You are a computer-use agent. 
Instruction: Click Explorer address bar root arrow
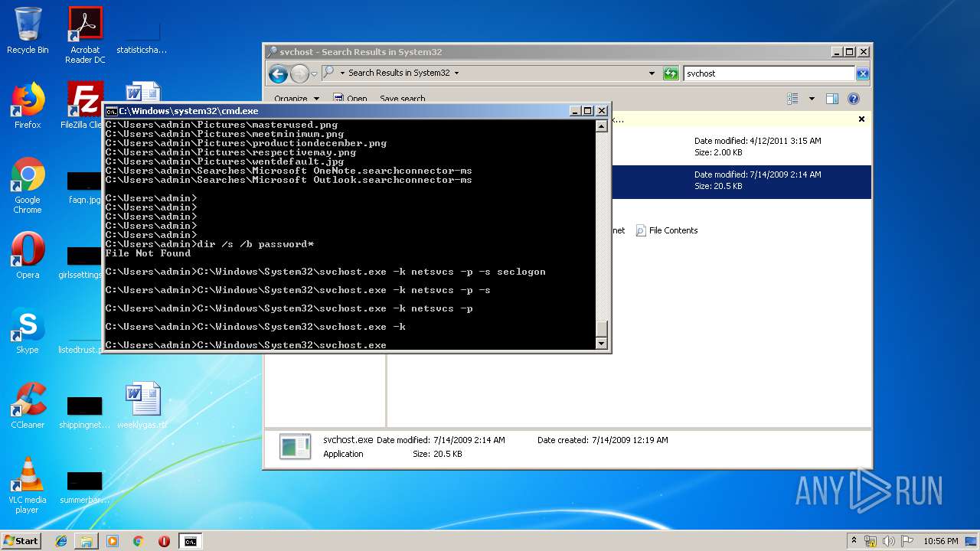coord(342,73)
